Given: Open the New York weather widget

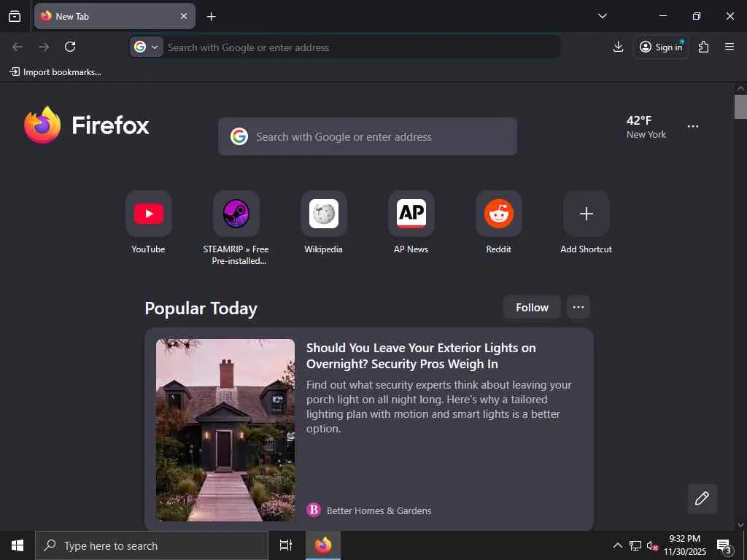Looking at the screenshot, I should pyautogui.click(x=646, y=127).
